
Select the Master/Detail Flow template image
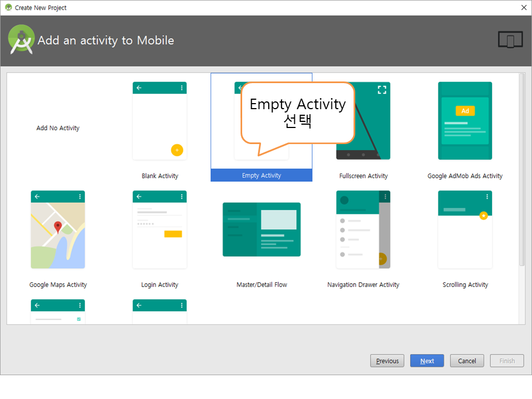(x=262, y=229)
